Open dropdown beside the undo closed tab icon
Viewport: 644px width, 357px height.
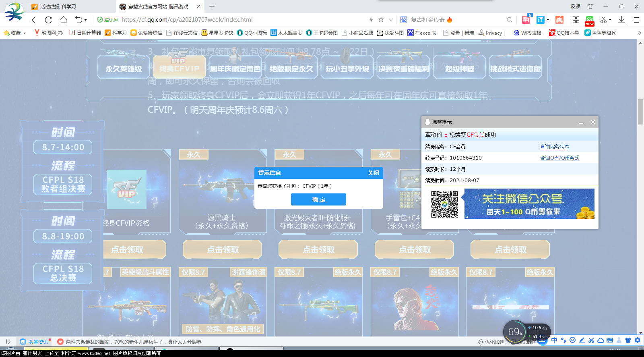click(85, 20)
